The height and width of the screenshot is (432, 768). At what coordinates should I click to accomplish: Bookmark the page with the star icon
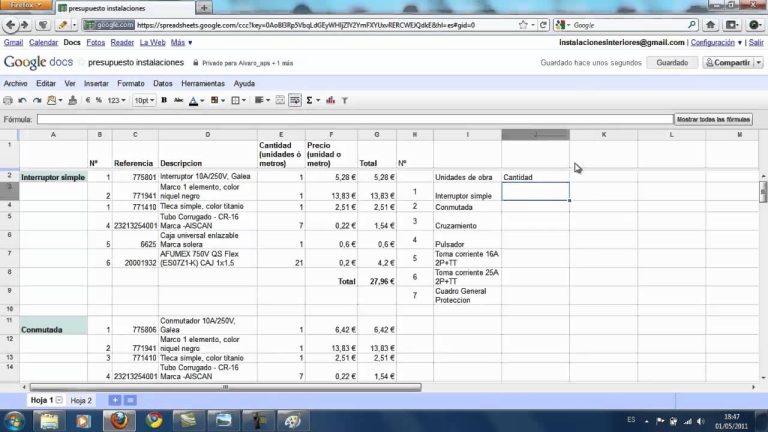coord(523,25)
